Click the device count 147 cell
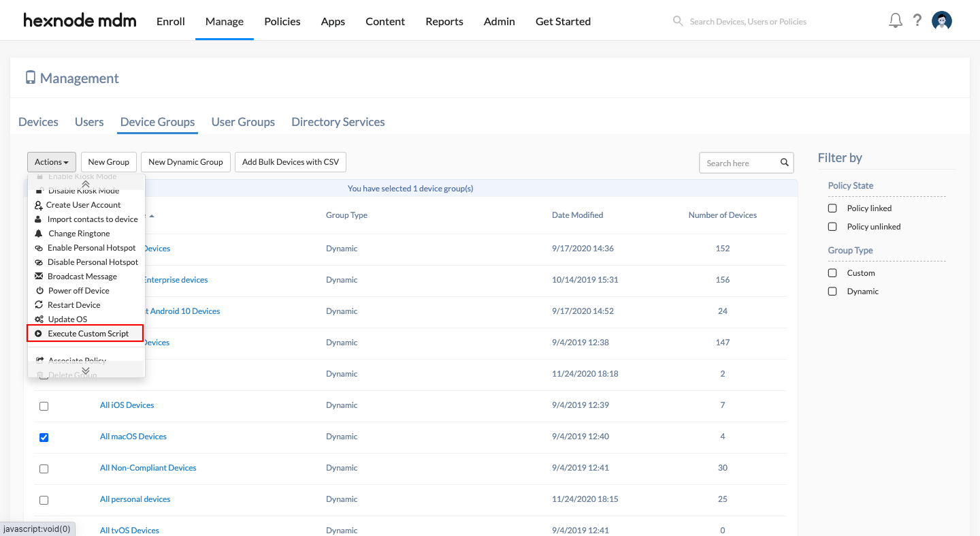Viewport: 980px width, 536px height. [x=723, y=343]
